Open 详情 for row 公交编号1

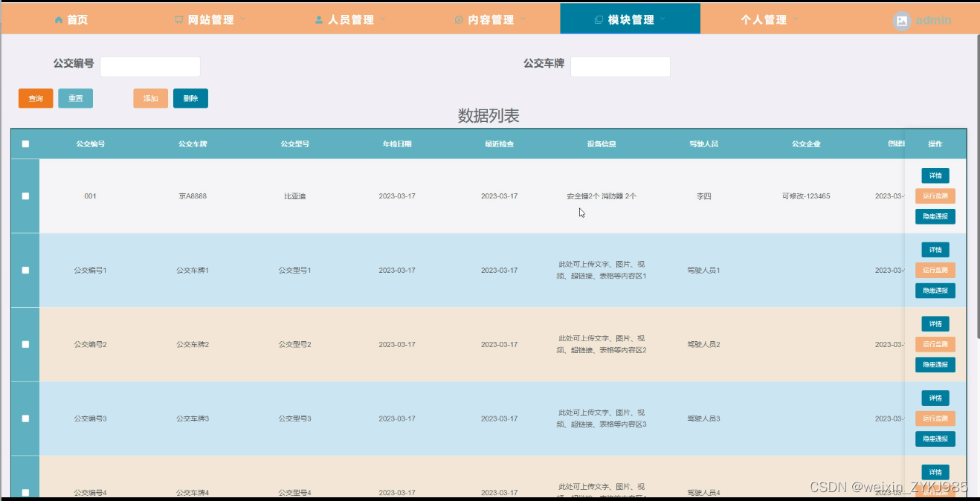(935, 250)
